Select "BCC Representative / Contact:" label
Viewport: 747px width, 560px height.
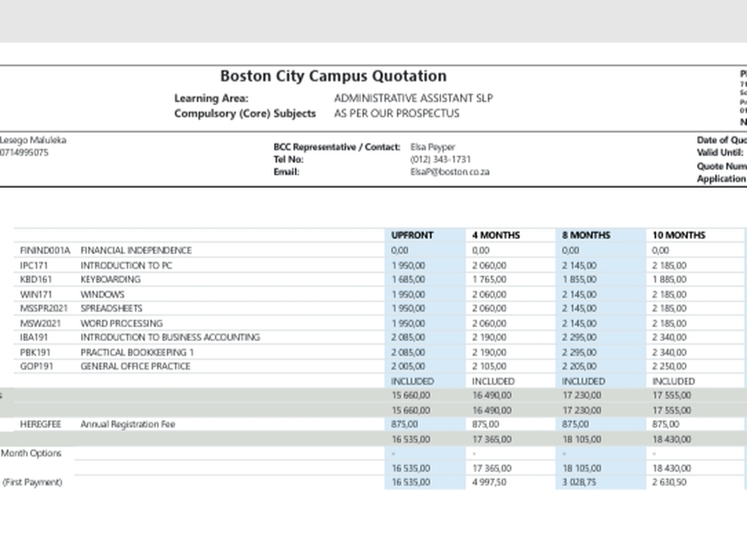(x=337, y=147)
